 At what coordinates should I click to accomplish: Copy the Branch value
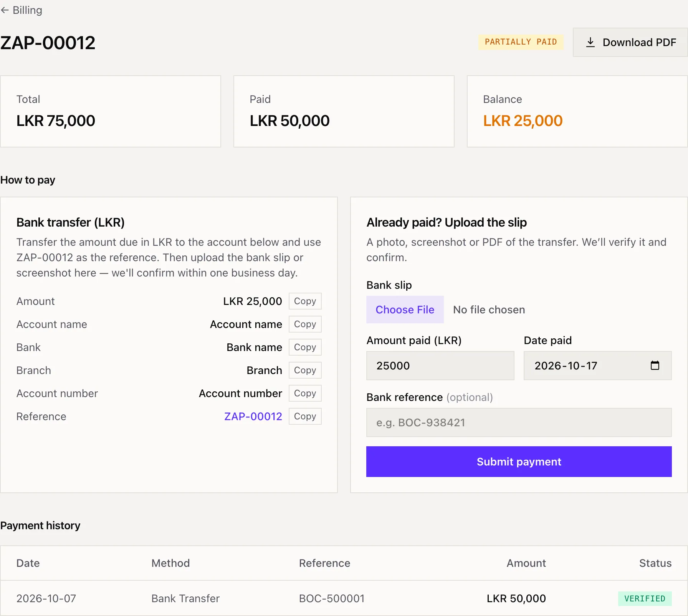pyautogui.click(x=305, y=370)
